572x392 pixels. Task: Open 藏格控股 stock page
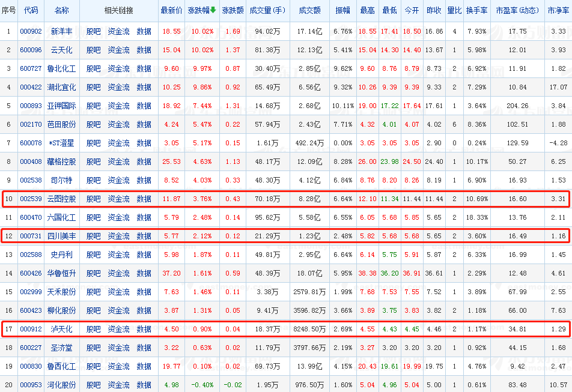(x=61, y=161)
